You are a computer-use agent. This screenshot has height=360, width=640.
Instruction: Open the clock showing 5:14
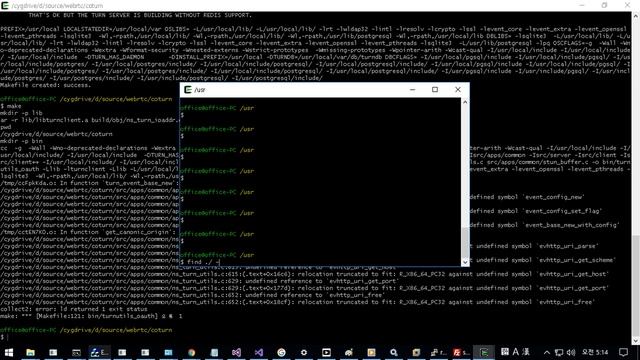point(595,352)
